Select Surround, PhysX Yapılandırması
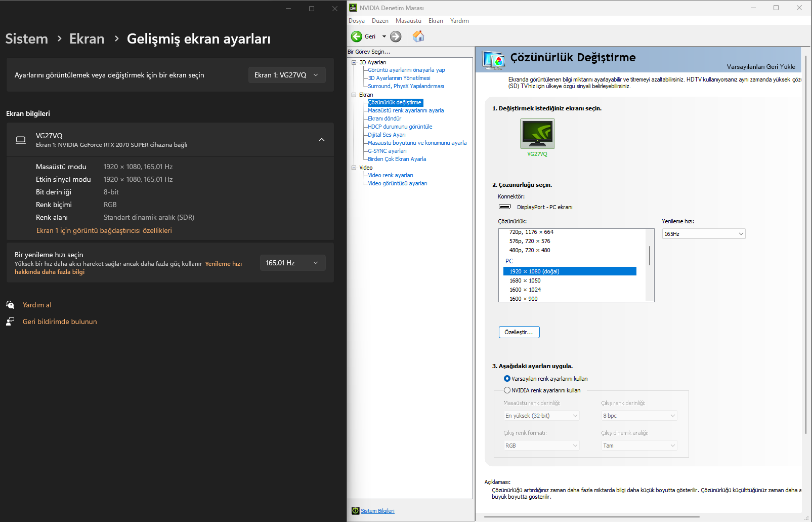Viewport: 812px width, 522px height. pos(406,86)
